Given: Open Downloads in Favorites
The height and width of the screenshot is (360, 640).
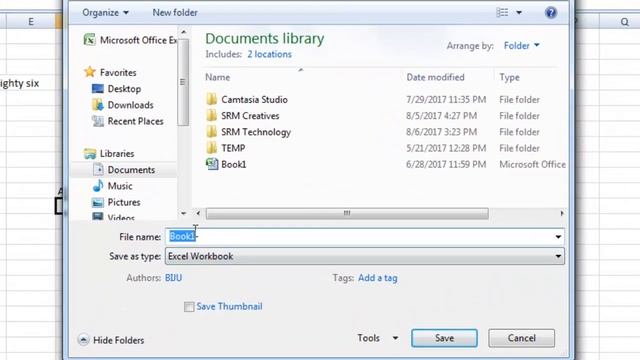Looking at the screenshot, I should pyautogui.click(x=122, y=105).
